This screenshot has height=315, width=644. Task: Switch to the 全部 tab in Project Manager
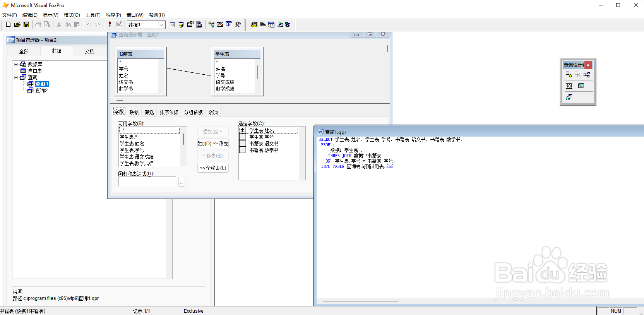[x=24, y=51]
